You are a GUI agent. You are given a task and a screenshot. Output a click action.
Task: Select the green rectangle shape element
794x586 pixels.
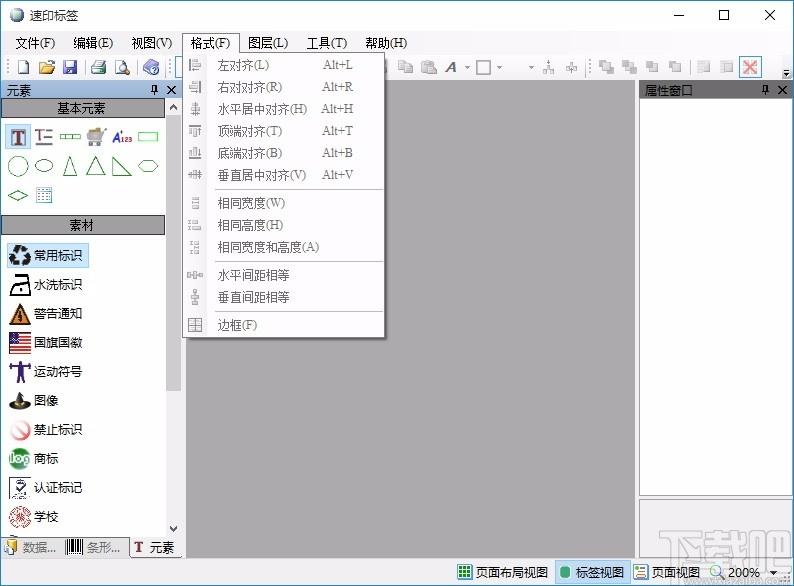pyautogui.click(x=148, y=137)
